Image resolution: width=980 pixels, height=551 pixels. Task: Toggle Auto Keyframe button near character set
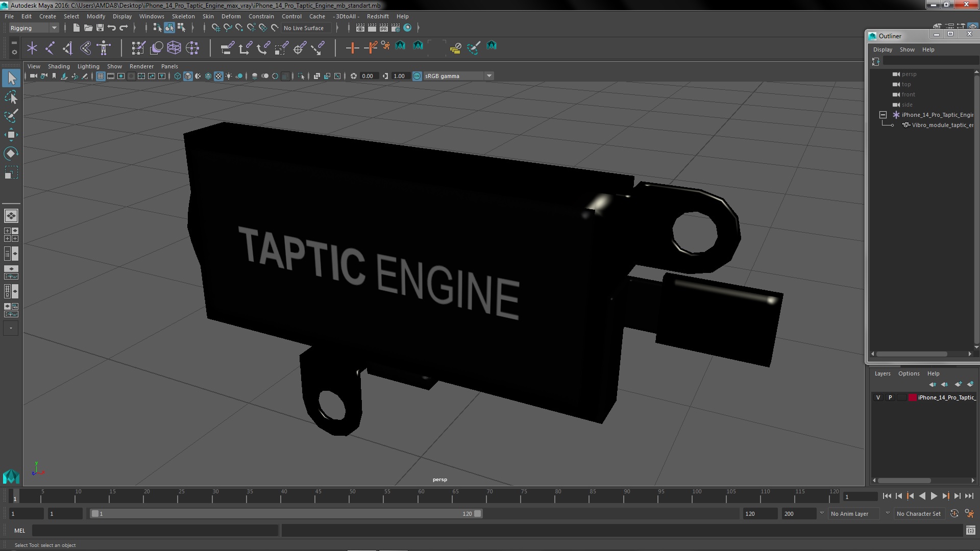tap(954, 514)
